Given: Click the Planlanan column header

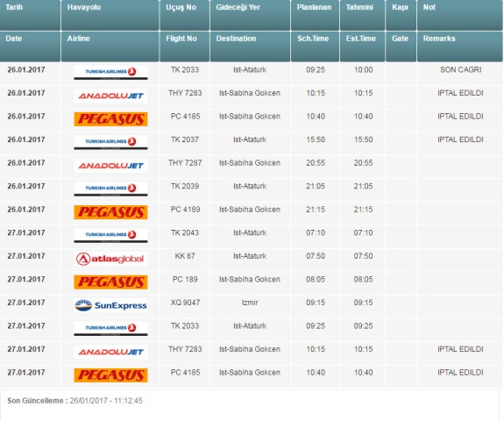Looking at the screenshot, I should click(x=315, y=15).
